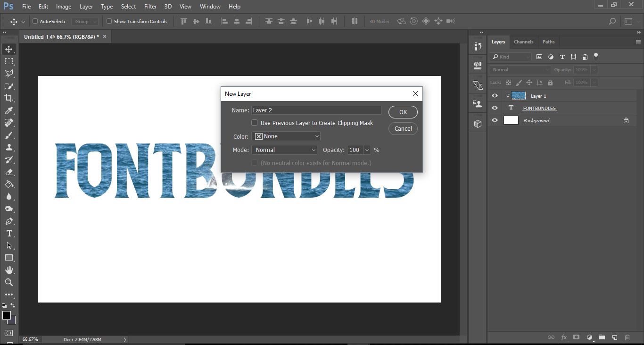Select the Horizontal Type tool
Screen dimensions: 644x345
point(8,233)
